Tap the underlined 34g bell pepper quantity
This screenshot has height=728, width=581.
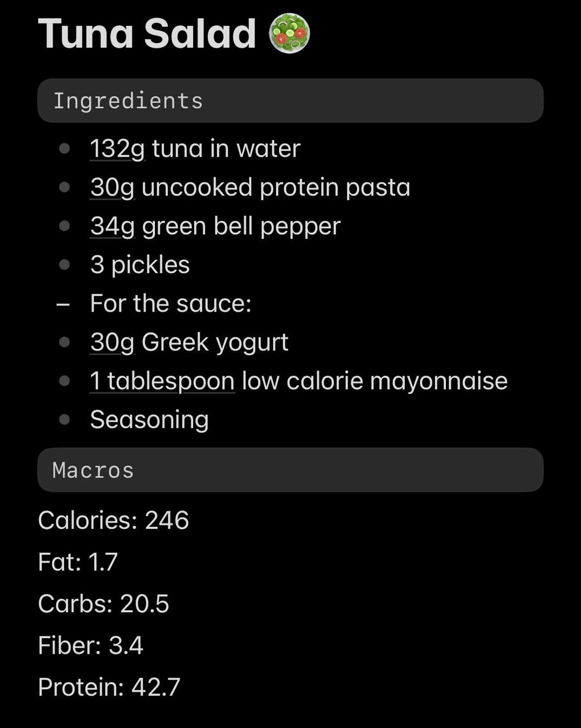(x=112, y=226)
